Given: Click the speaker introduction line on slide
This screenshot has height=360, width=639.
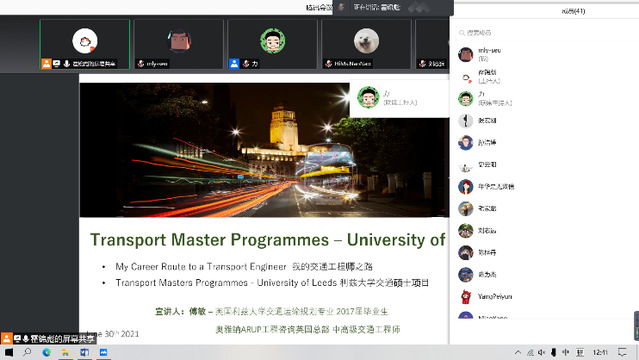Looking at the screenshot, I should [x=271, y=311].
